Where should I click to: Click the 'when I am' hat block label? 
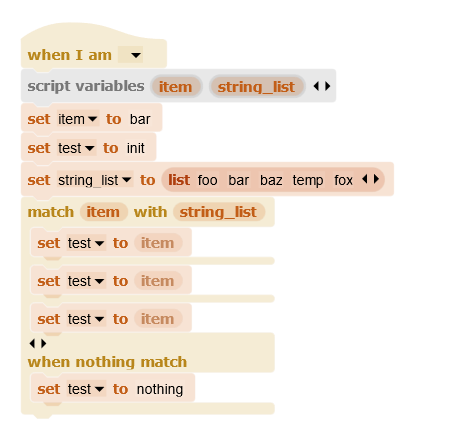(x=70, y=55)
